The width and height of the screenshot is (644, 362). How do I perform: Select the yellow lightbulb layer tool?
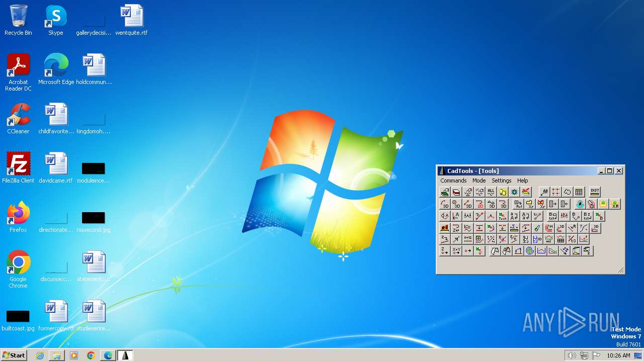(x=503, y=192)
